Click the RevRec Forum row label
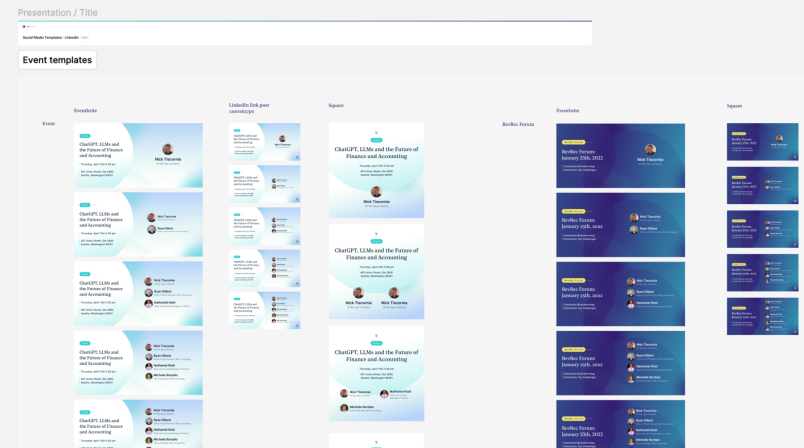Image resolution: width=804 pixels, height=448 pixels. pyautogui.click(x=518, y=124)
